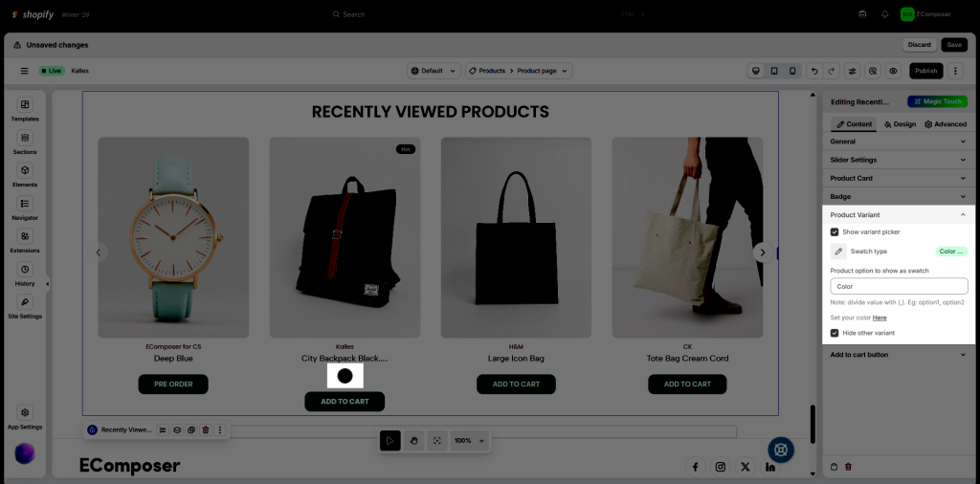Select the hand pan tool
Screen dimensions: 980x484
pos(413,440)
